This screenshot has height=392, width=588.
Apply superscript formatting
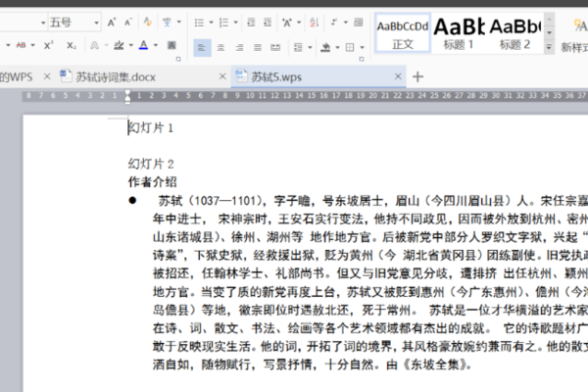49,46
